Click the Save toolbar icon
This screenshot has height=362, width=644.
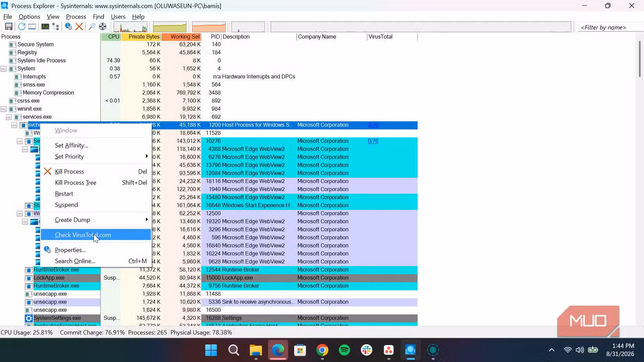tap(9, 27)
